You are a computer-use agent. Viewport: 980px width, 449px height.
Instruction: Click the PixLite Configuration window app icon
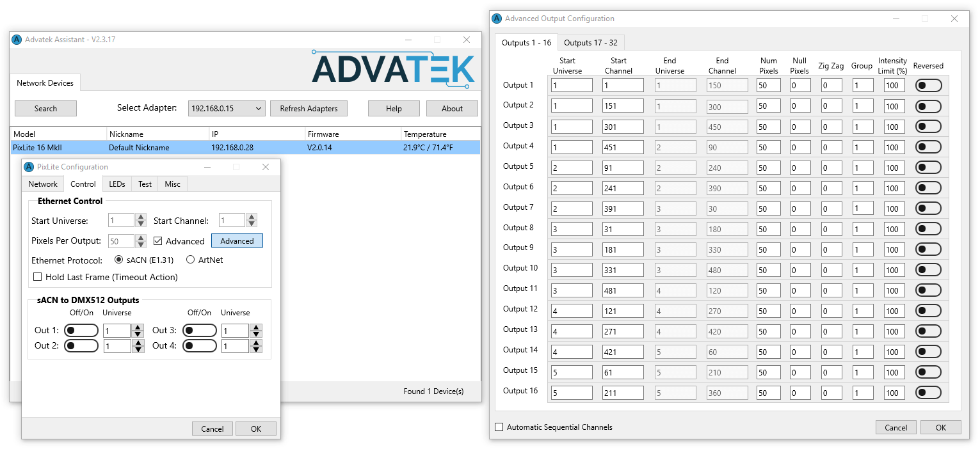coord(29,167)
